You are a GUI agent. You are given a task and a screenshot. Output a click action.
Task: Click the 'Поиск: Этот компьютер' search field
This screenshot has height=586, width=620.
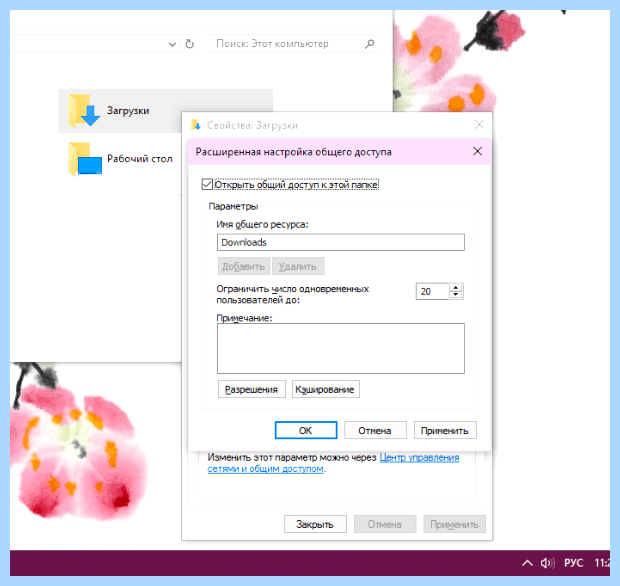295,44
